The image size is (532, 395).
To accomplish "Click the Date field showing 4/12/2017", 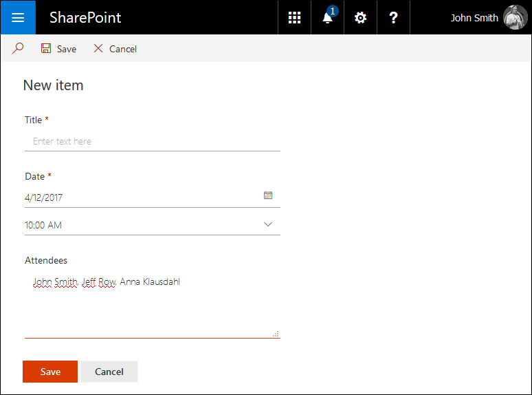I will pyautogui.click(x=153, y=197).
